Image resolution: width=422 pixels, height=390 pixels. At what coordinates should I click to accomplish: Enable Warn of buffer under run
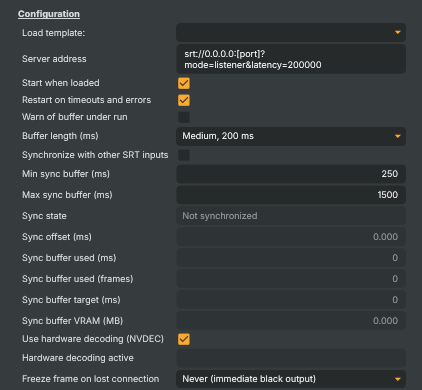(x=184, y=117)
